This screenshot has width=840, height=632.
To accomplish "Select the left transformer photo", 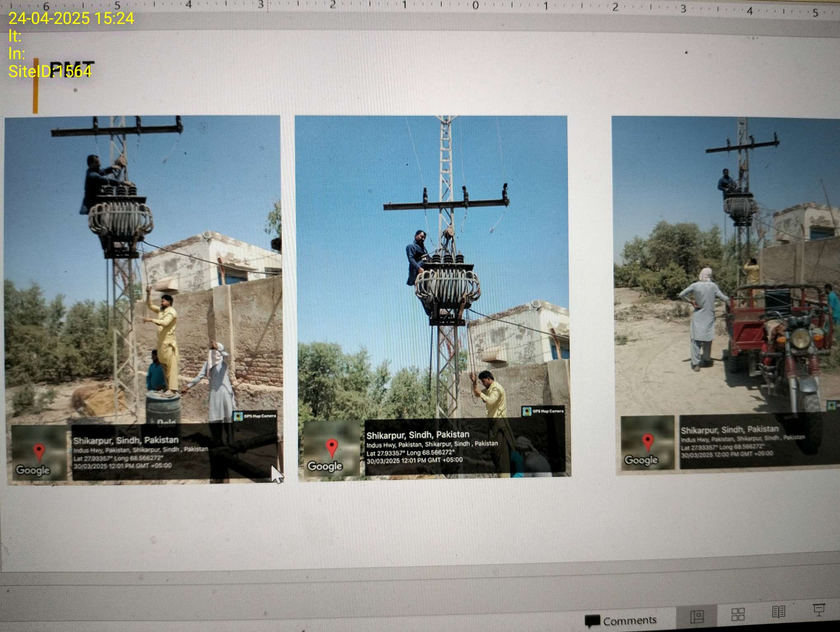I will (144, 267).
